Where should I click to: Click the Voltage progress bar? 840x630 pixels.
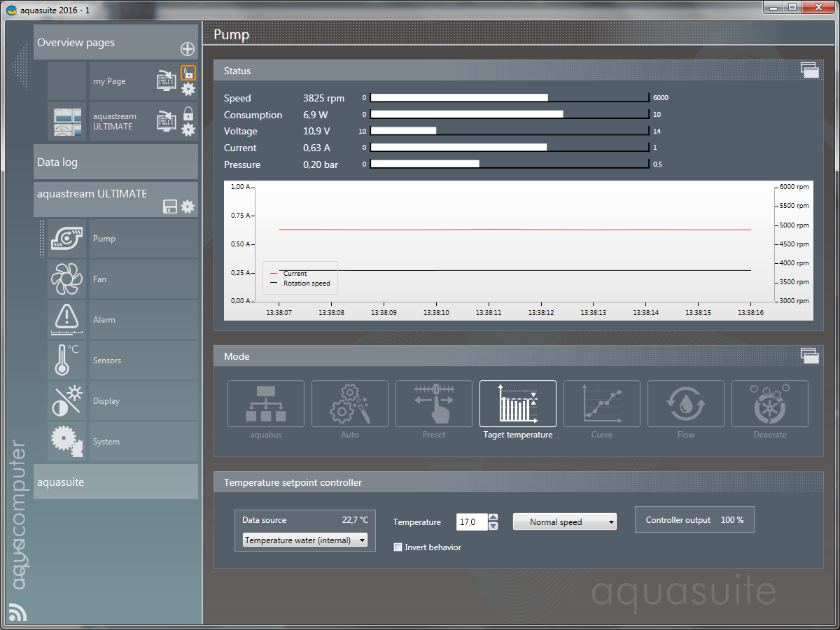[x=510, y=130]
